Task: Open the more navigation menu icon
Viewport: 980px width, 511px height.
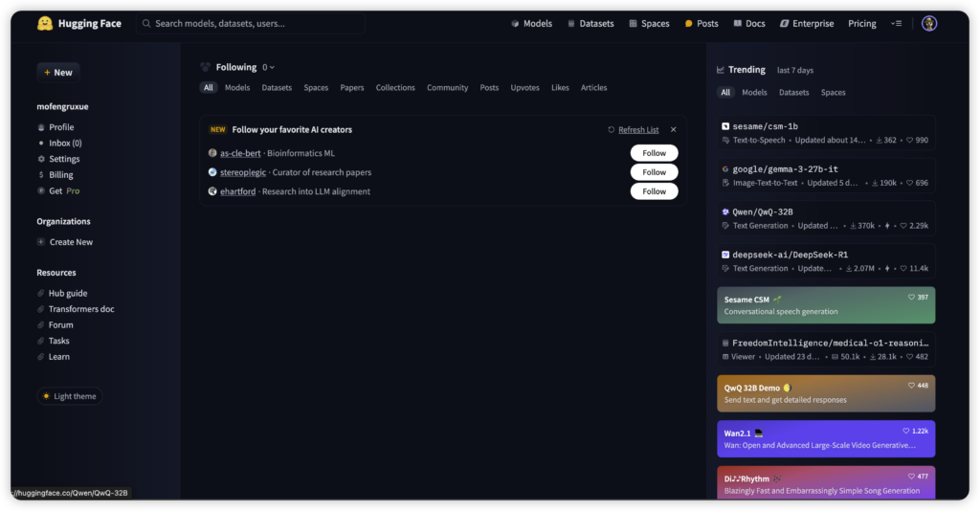Action: [896, 23]
